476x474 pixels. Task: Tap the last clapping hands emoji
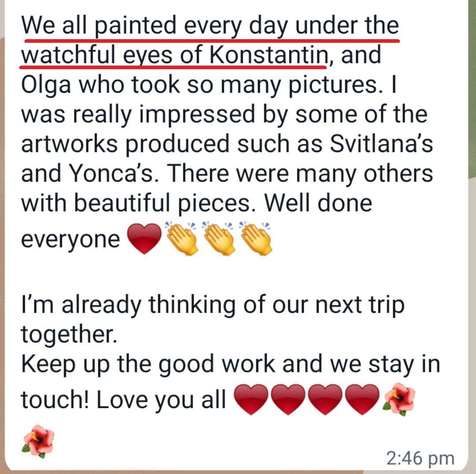click(x=256, y=238)
